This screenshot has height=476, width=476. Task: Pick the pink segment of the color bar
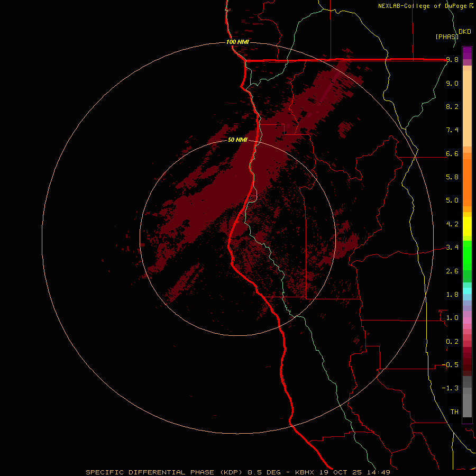(467, 321)
